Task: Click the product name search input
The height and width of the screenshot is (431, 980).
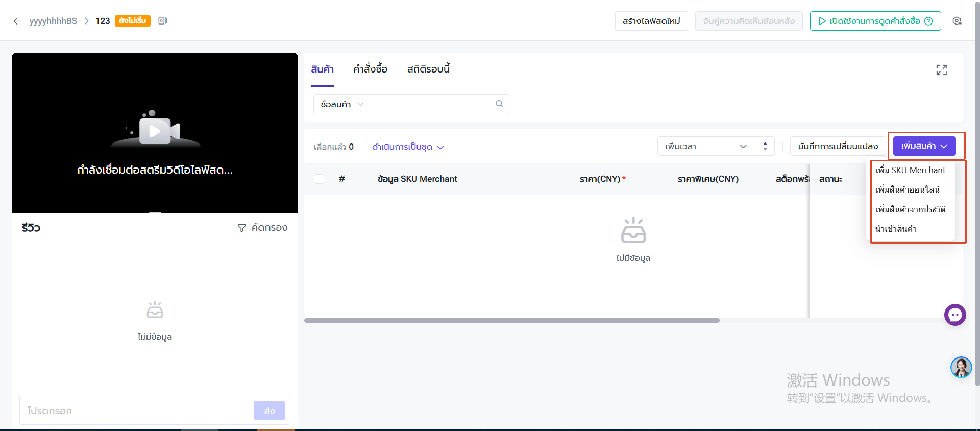Action: (433, 104)
